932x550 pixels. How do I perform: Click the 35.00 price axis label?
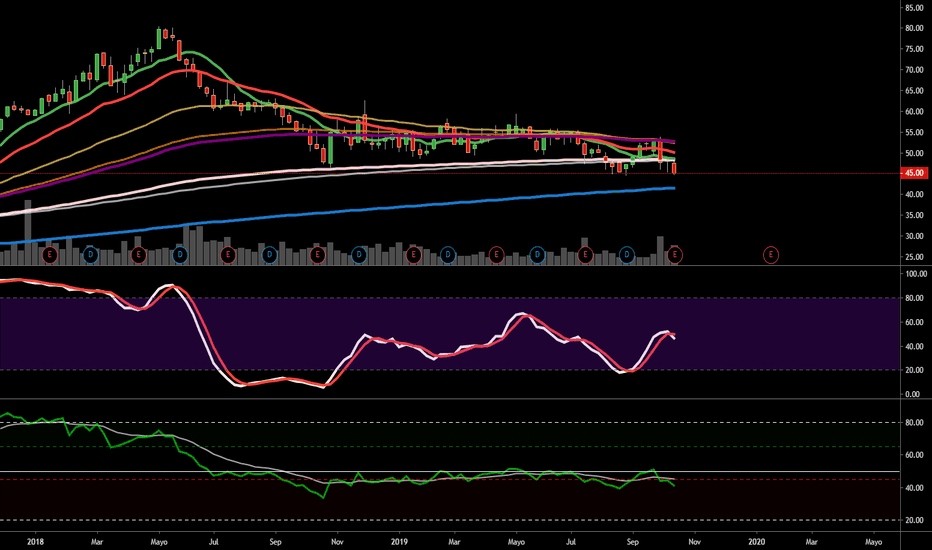(914, 215)
